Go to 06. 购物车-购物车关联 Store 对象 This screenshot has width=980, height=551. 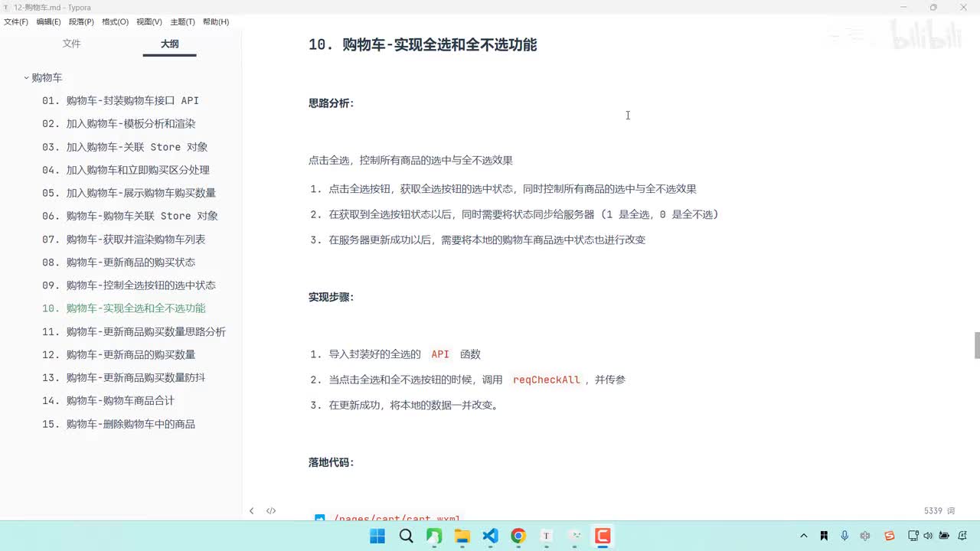point(130,216)
